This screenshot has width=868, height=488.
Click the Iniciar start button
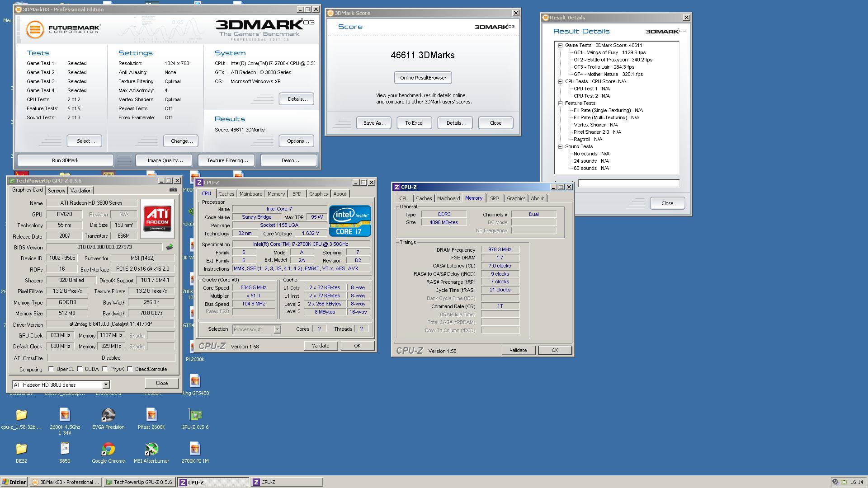tap(14, 482)
